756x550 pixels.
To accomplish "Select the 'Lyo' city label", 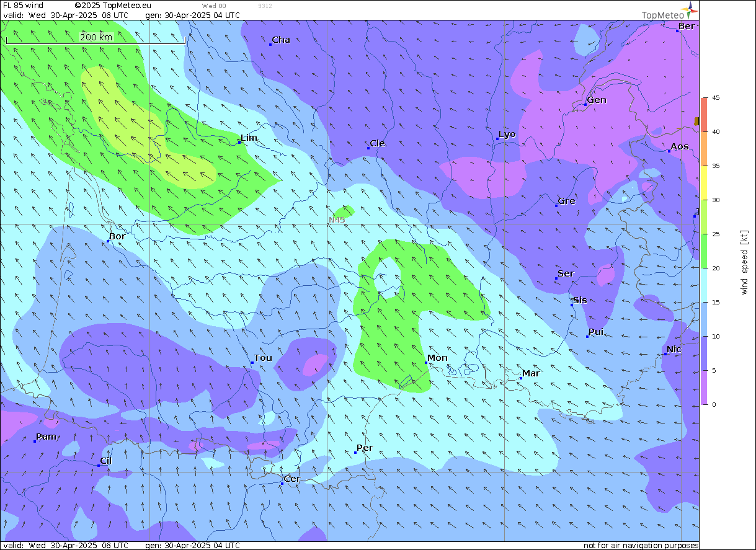I will click(507, 134).
